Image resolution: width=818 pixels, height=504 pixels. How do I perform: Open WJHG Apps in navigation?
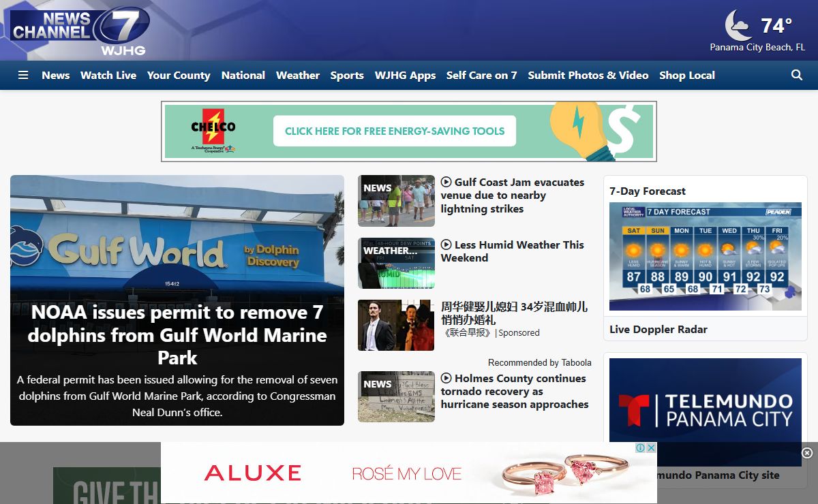(405, 75)
